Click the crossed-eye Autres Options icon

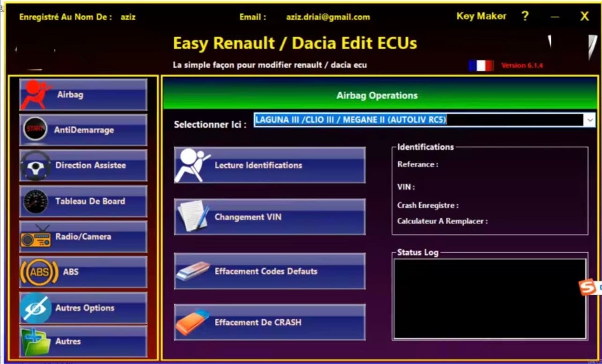pyautogui.click(x=36, y=308)
